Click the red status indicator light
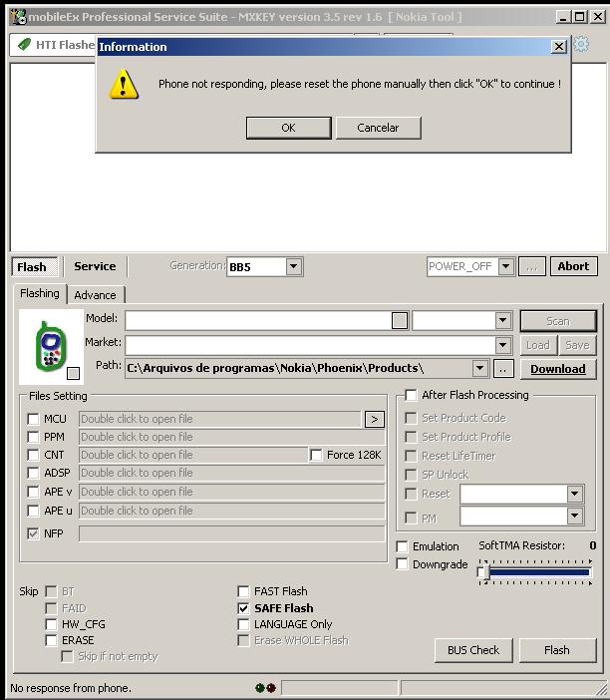The image size is (610, 700). click(x=271, y=688)
